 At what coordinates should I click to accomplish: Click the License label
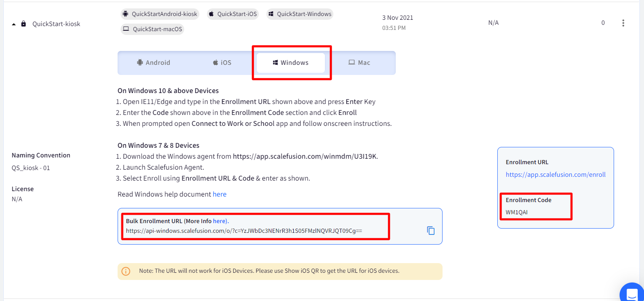pos(23,189)
